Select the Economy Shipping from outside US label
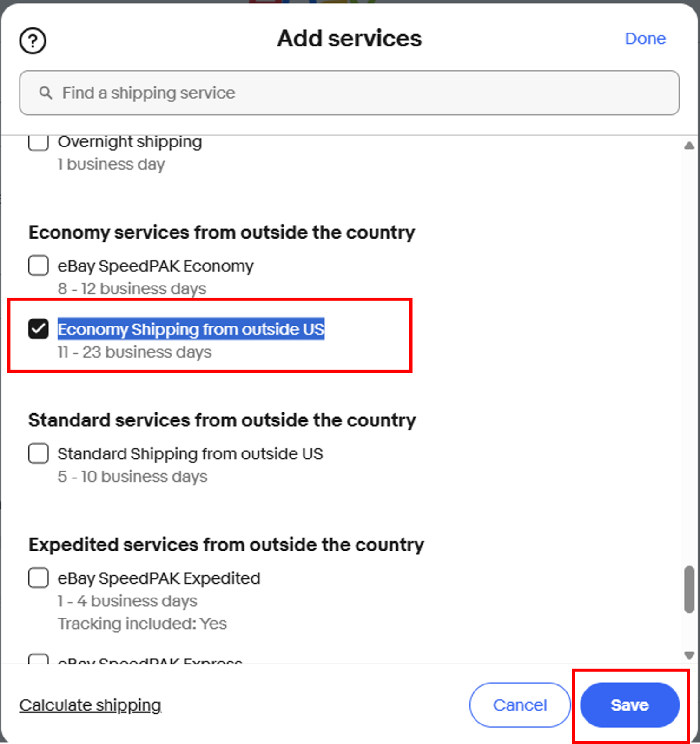This screenshot has height=744, width=700. click(191, 329)
